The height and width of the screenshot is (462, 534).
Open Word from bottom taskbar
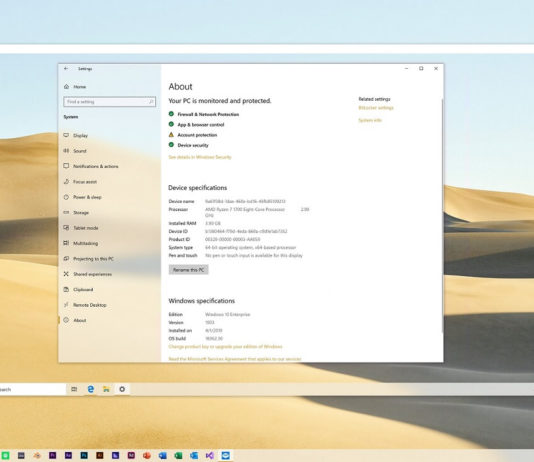point(162,455)
